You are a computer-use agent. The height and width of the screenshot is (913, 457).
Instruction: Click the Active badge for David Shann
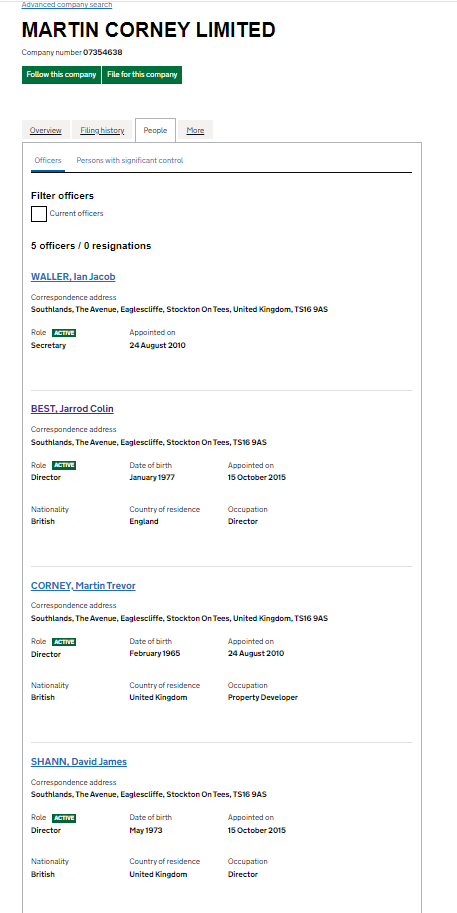pyautogui.click(x=64, y=818)
